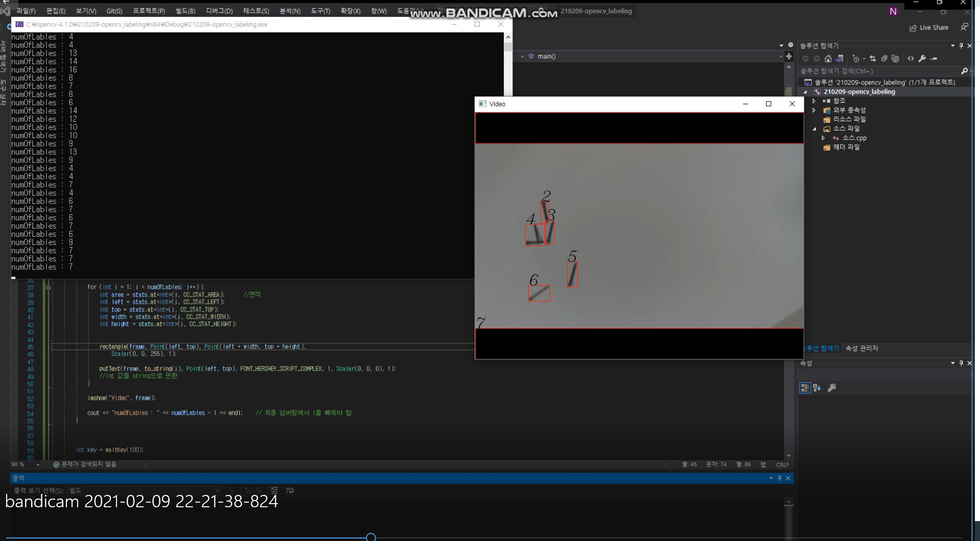Switch between solutions and folder views icon
Image resolution: width=980 pixels, height=541 pixels.
coord(839,59)
